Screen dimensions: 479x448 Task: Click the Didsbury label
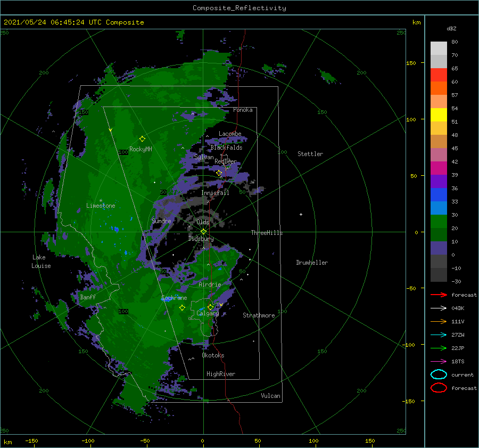coord(201,239)
